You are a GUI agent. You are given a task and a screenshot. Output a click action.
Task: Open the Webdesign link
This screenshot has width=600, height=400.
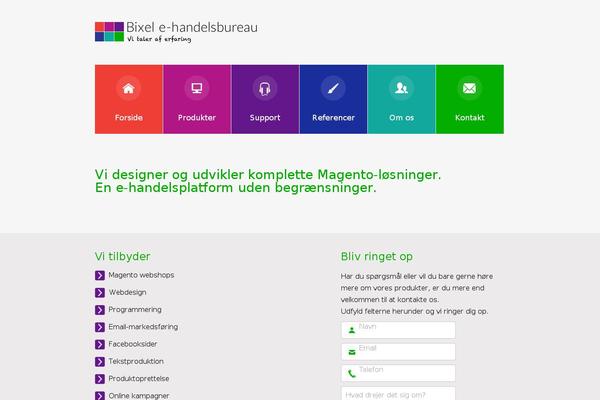[127, 292]
